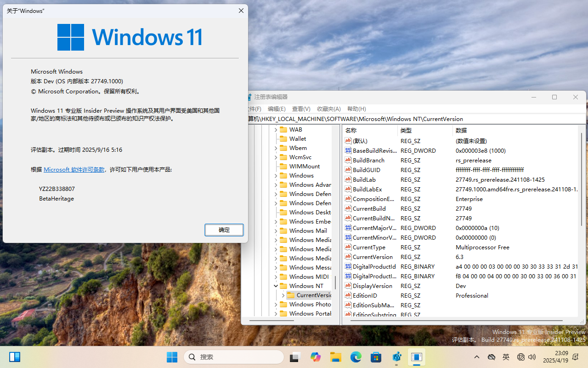Select the winver taskbar icon
588x368 pixels.
[417, 357]
